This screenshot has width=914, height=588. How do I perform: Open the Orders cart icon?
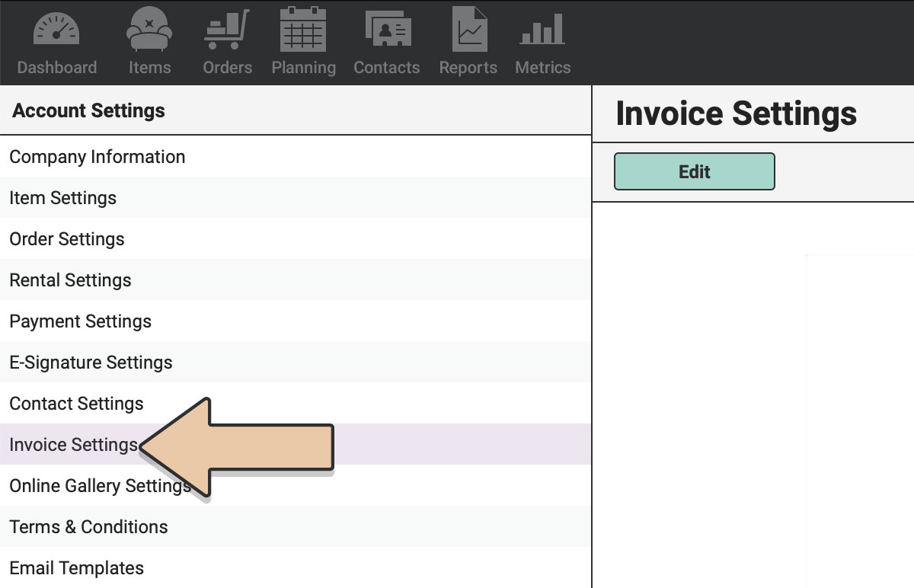click(x=227, y=29)
